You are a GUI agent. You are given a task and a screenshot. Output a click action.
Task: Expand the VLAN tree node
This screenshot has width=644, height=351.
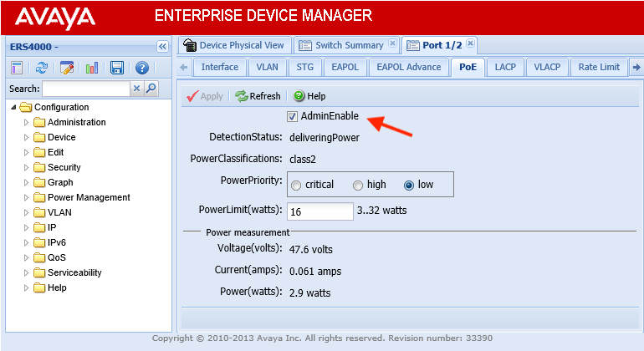tap(26, 212)
